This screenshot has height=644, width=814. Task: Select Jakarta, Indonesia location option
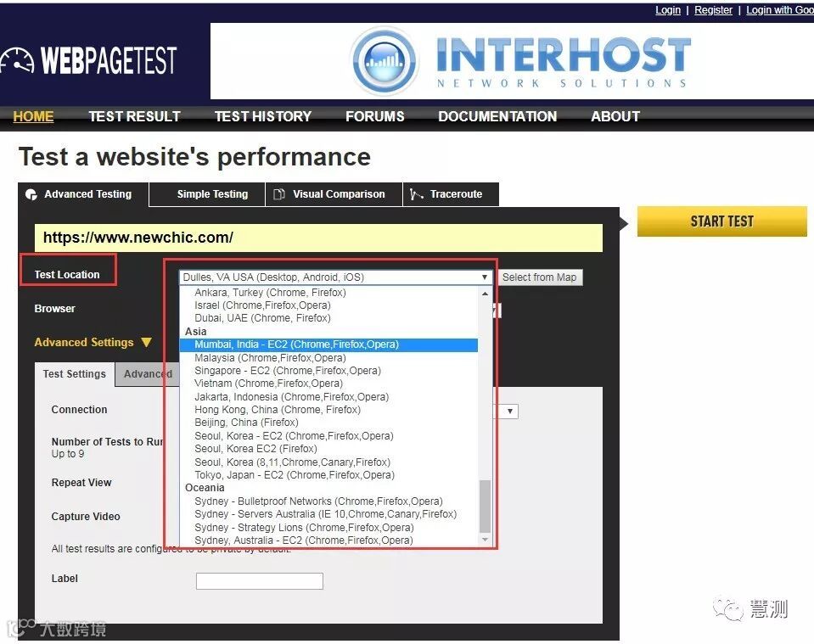(328, 396)
